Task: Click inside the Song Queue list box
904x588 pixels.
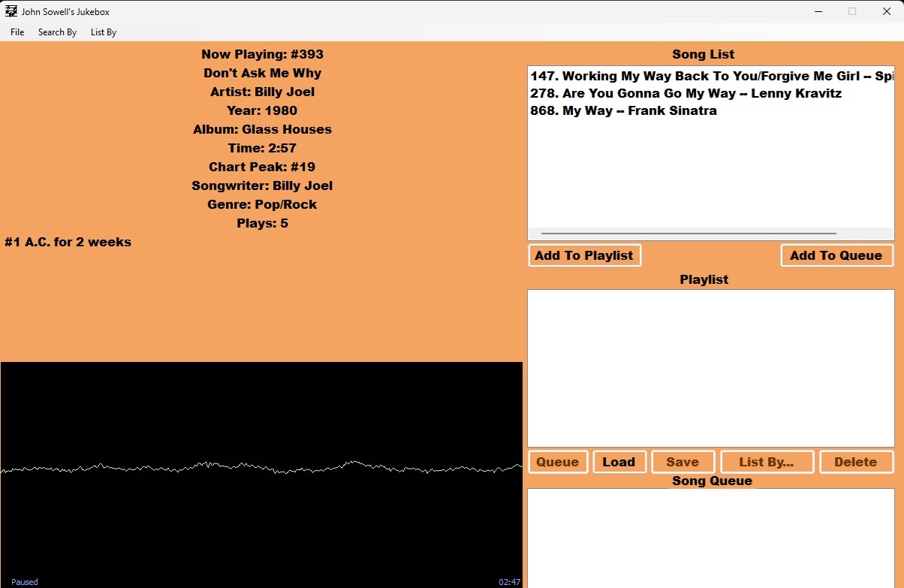Action: [710, 537]
